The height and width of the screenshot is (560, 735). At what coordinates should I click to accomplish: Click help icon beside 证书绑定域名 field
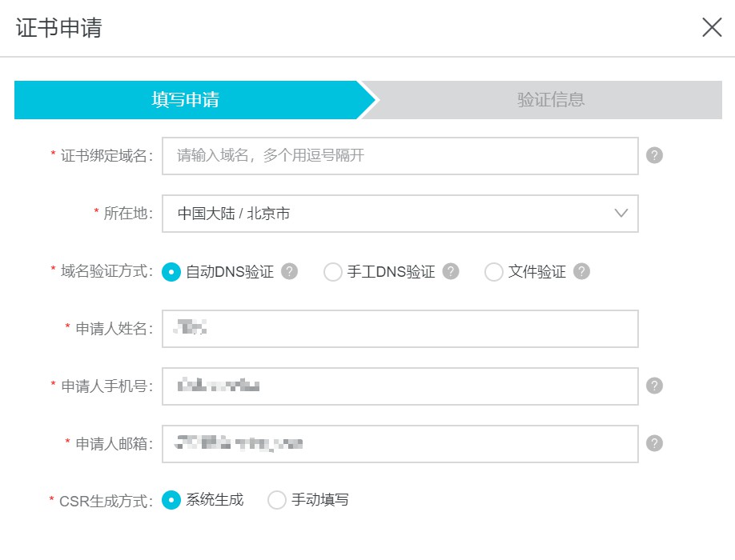pos(654,155)
